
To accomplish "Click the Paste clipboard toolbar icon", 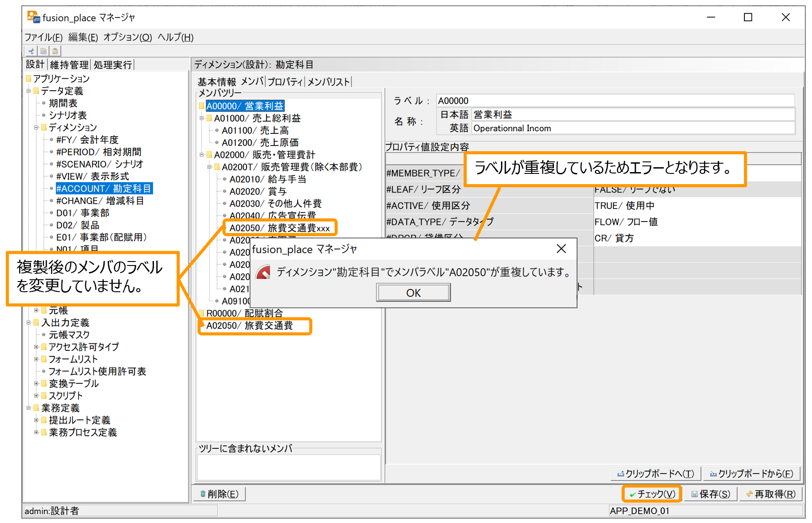I will point(55,51).
